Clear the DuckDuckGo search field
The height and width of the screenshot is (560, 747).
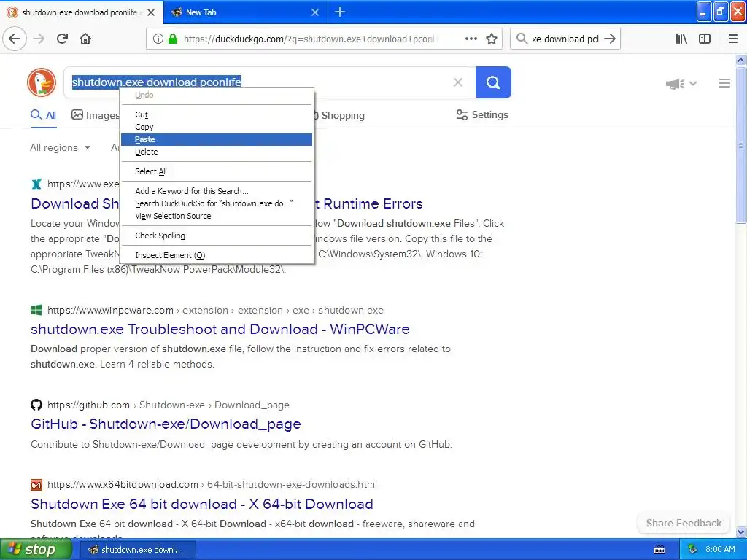click(458, 82)
